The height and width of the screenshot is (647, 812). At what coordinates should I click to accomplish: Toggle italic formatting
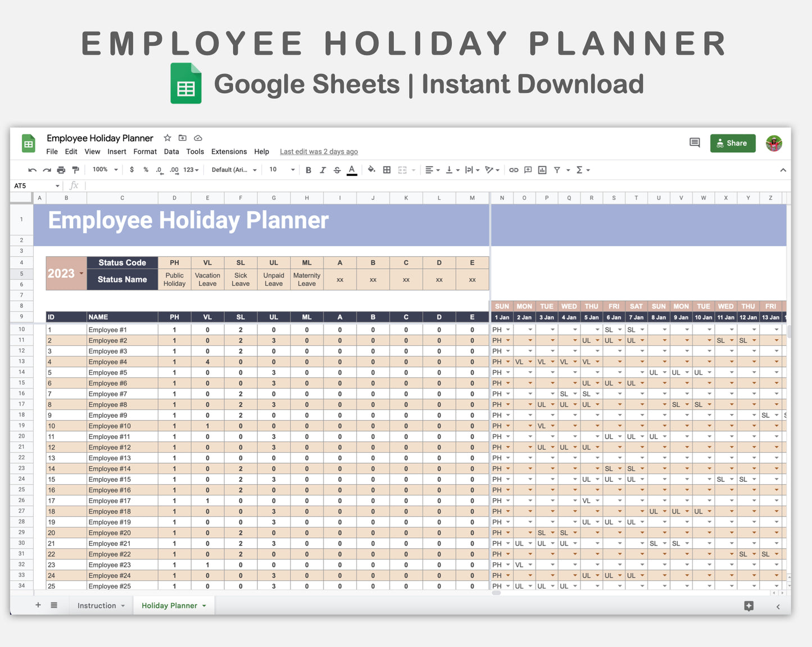pos(323,170)
